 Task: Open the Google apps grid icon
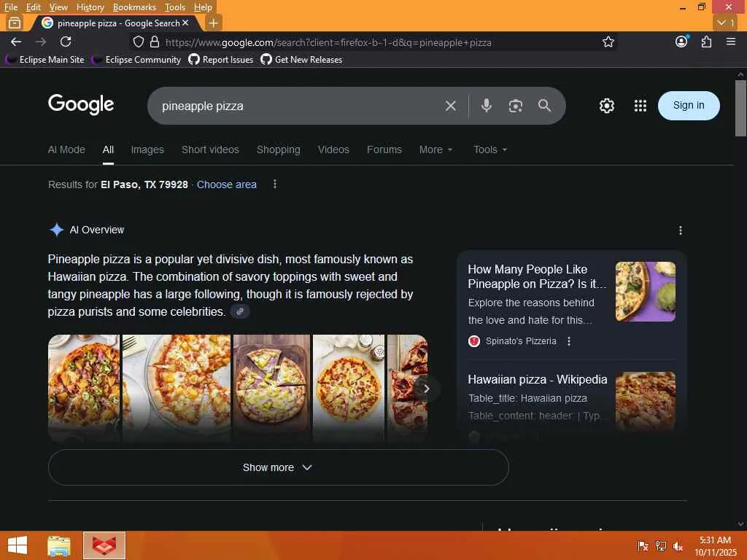[640, 106]
